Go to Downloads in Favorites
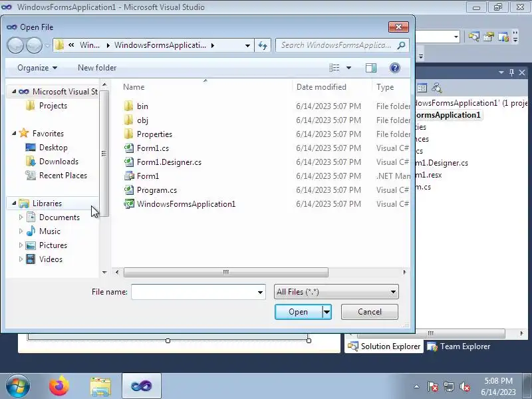Screen dimensions: 532x399 tap(59, 161)
